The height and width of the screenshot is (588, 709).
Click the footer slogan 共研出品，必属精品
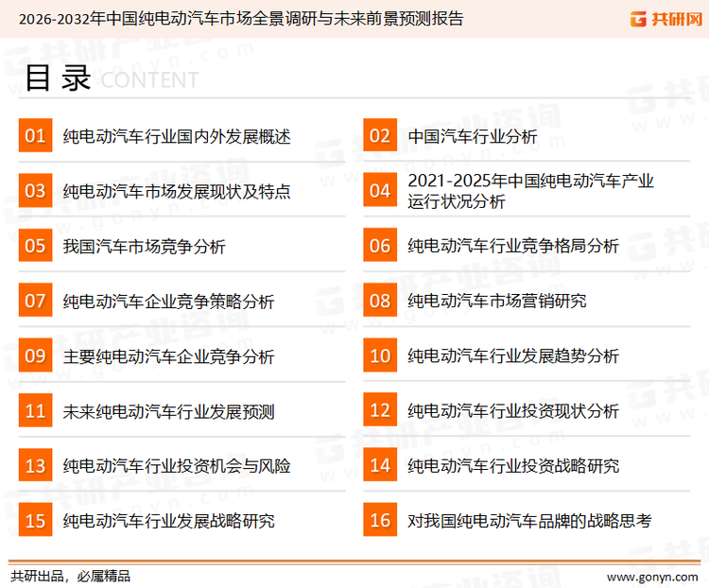pyautogui.click(x=71, y=577)
